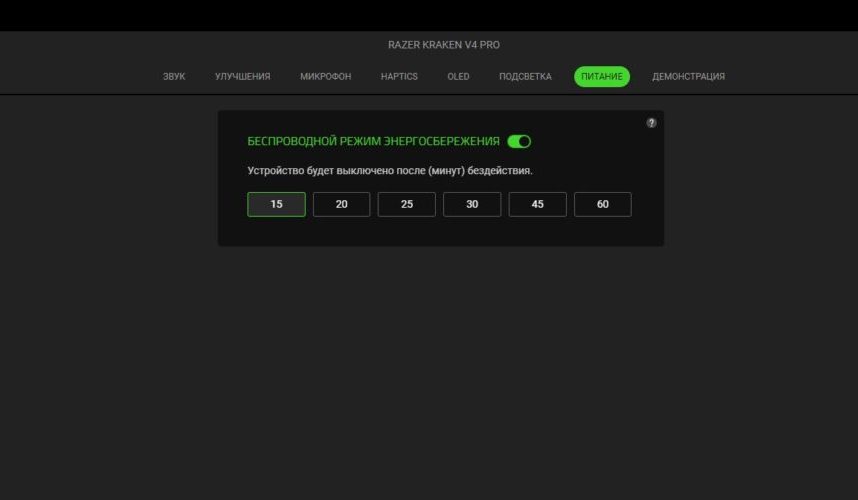
Task: Choose the 60 minutes option
Action: 602,205
